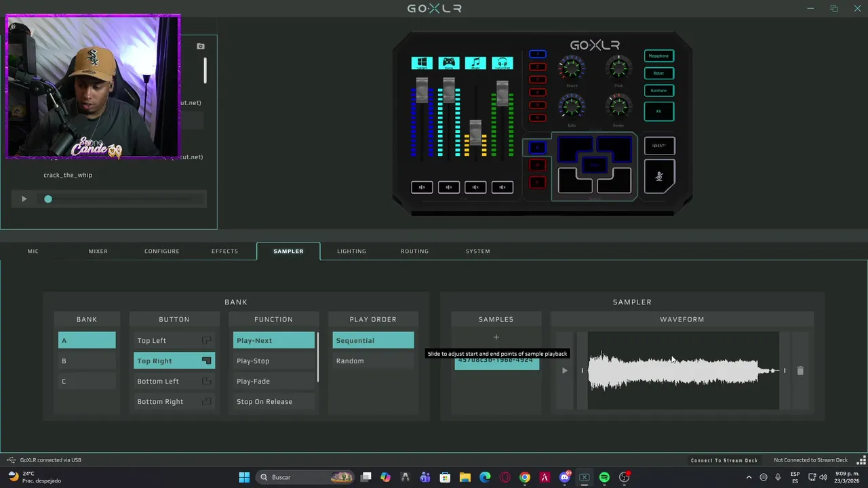Show hidden system tray icons
Screen dimensions: 868x488
[x=749, y=477]
